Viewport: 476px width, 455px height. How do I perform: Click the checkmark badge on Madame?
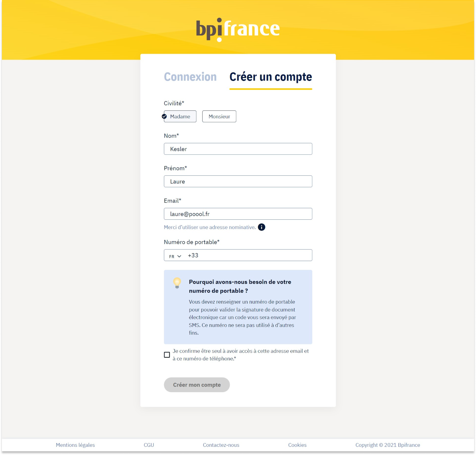click(x=164, y=116)
